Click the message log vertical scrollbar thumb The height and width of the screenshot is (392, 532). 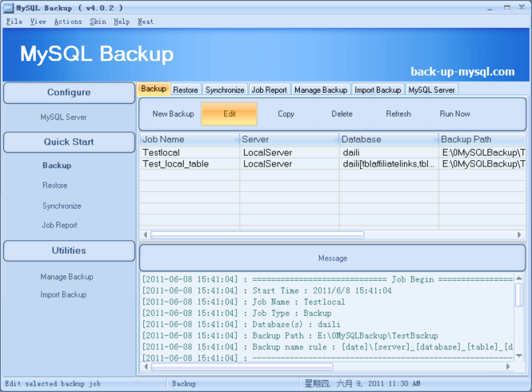(519, 295)
